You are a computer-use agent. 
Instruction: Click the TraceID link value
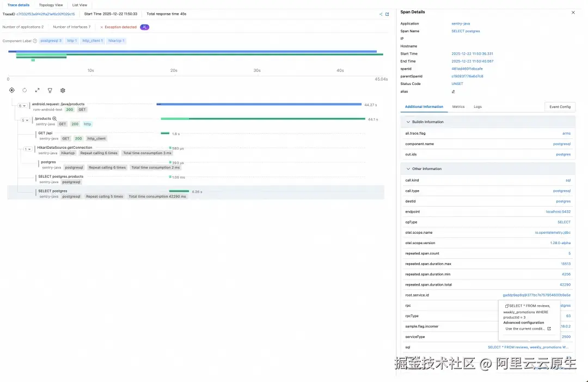[45, 14]
